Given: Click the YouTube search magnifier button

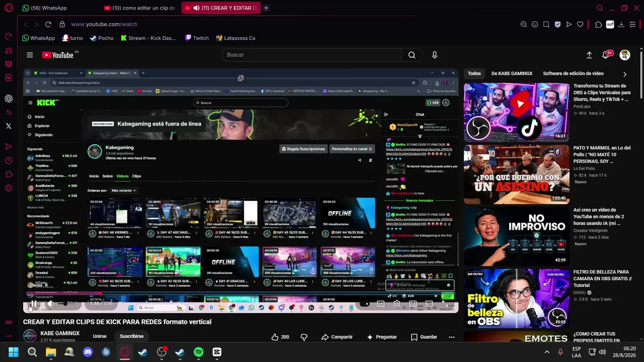Looking at the screenshot, I should coord(412,55).
